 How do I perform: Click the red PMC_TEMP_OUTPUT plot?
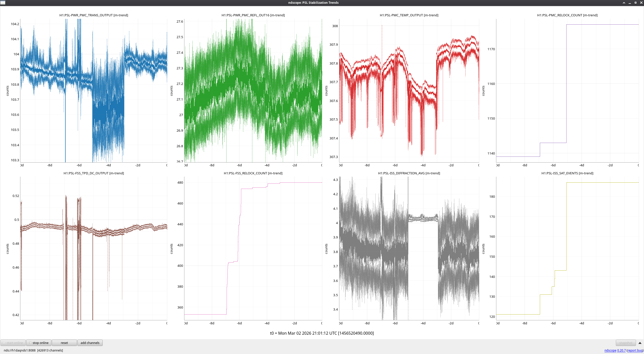click(x=409, y=90)
